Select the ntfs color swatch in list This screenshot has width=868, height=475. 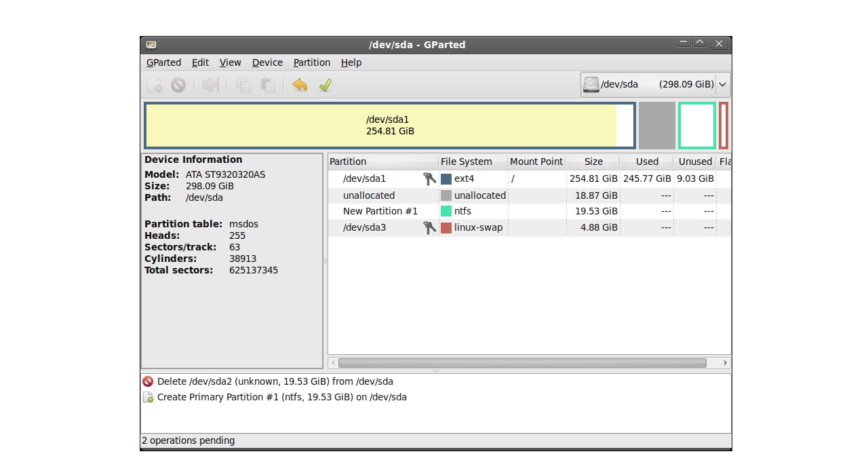pos(446,212)
